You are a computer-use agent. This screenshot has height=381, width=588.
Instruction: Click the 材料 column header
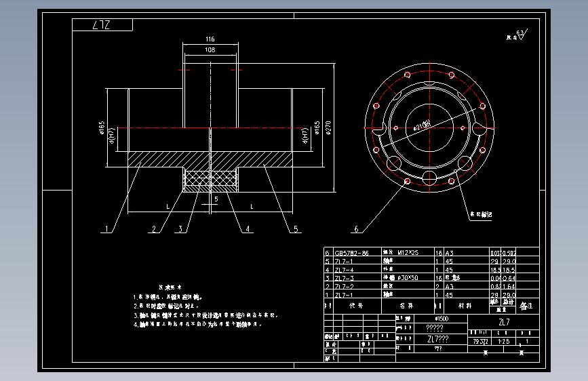tap(465, 306)
